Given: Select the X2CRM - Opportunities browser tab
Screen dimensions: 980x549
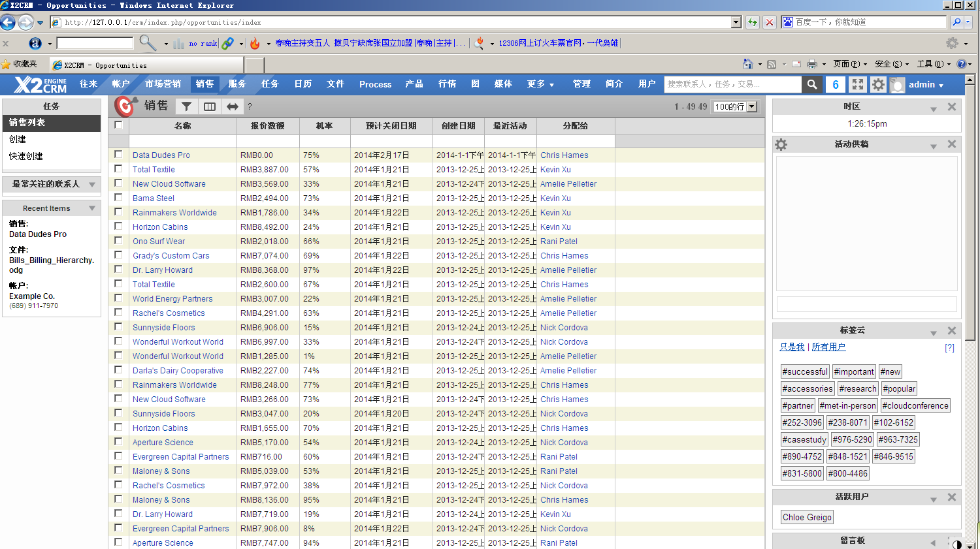Looking at the screenshot, I should click(147, 65).
